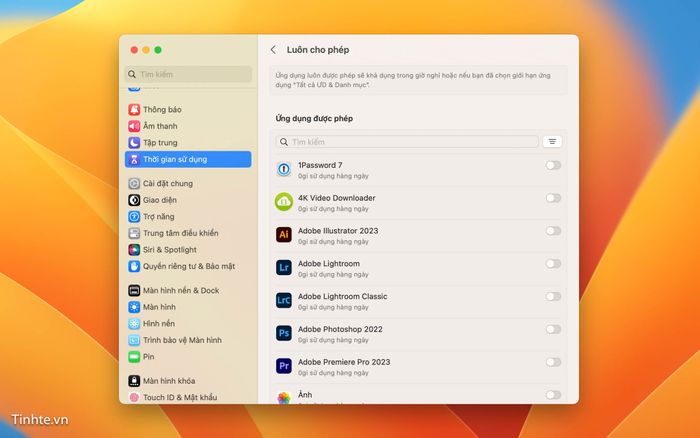Select the Adobe Photoshop 2022 label
The width and height of the screenshot is (700, 438).
click(340, 329)
